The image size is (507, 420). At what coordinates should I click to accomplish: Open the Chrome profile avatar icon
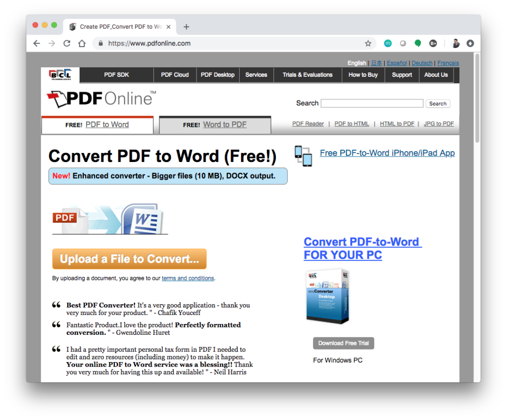pos(456,44)
